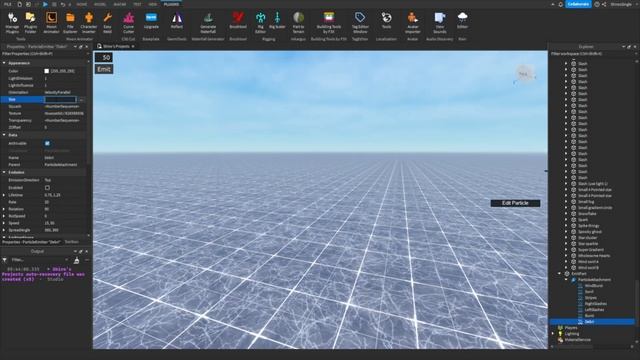
Task: Open the Avatar Importer plugin
Action: point(412,23)
